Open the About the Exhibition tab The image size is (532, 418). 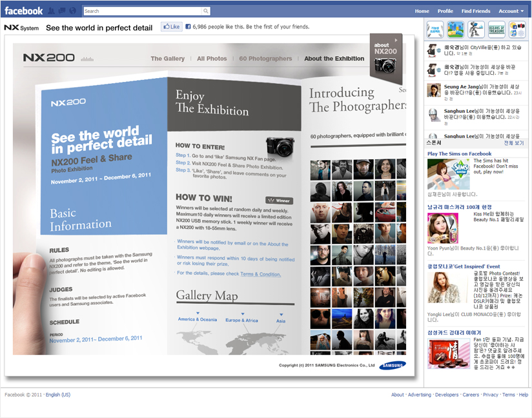pyautogui.click(x=334, y=59)
